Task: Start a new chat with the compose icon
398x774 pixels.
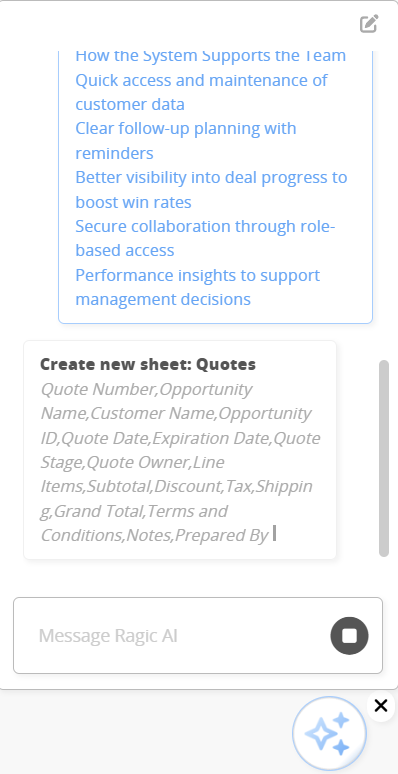Action: (x=369, y=24)
